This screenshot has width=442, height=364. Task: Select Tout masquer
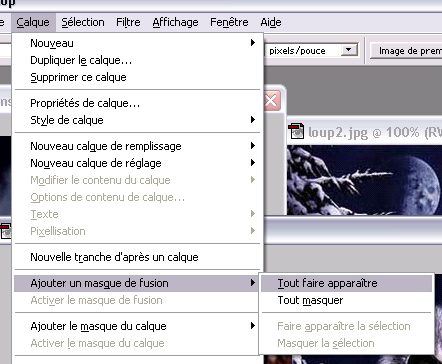click(x=346, y=300)
